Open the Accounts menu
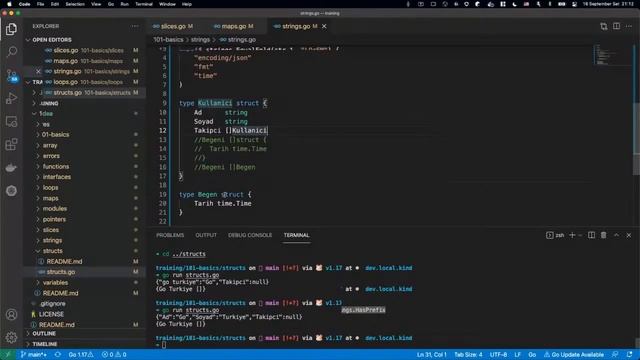Viewport: 640px width, 360px height. [x=11, y=315]
